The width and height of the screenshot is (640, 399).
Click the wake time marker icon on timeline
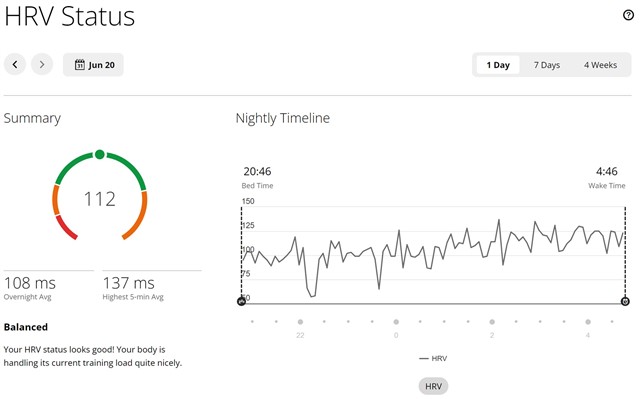pyautogui.click(x=625, y=301)
